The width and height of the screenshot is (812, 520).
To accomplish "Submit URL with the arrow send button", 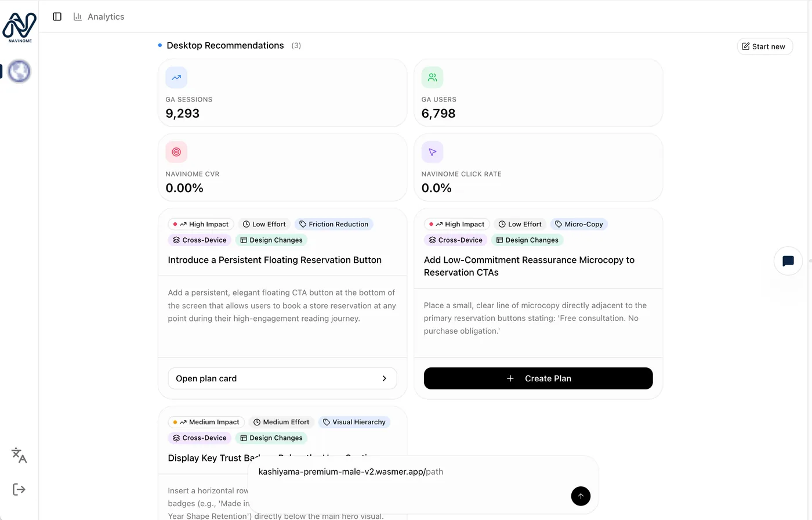I will (581, 496).
